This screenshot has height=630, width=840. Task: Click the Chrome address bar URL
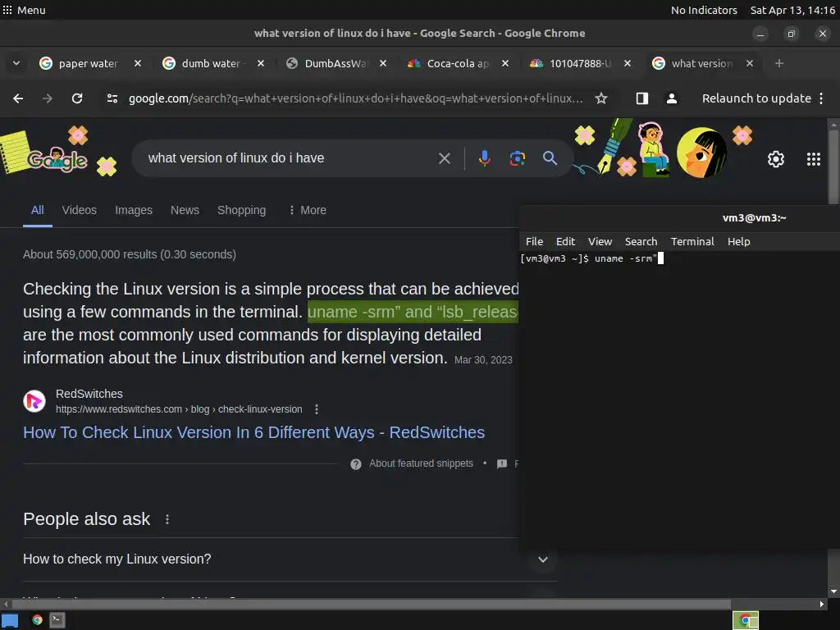[x=355, y=98]
